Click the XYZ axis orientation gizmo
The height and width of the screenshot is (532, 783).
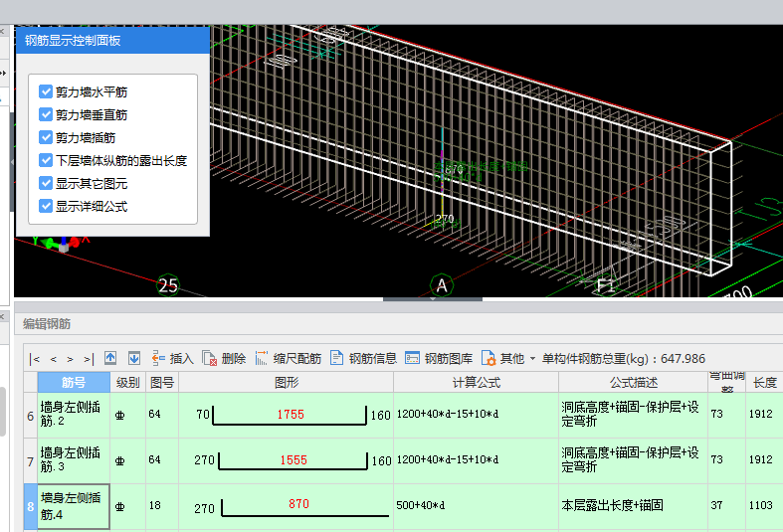(62, 243)
